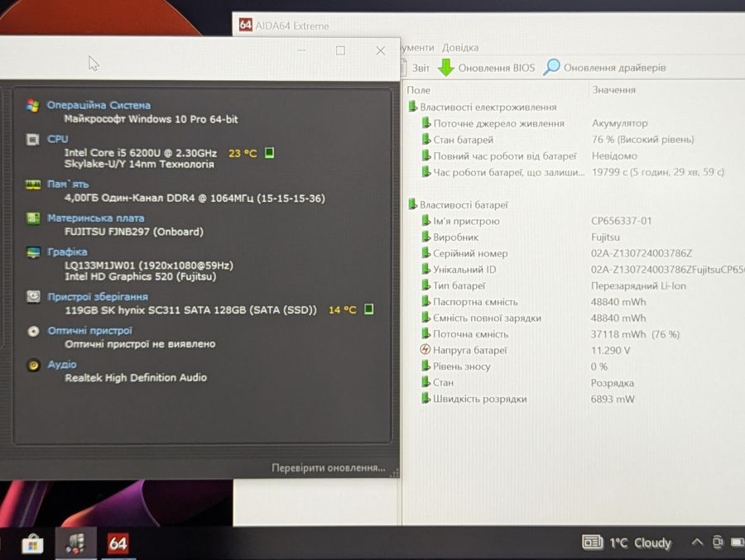745x560 pixels.
Task: Click the green BIOS update arrow icon
Action: (x=445, y=68)
